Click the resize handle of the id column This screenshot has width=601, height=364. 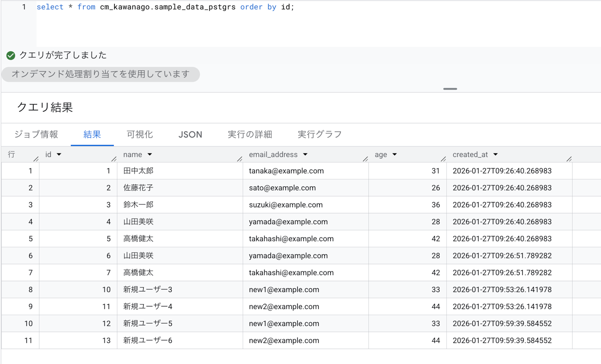coord(114,159)
